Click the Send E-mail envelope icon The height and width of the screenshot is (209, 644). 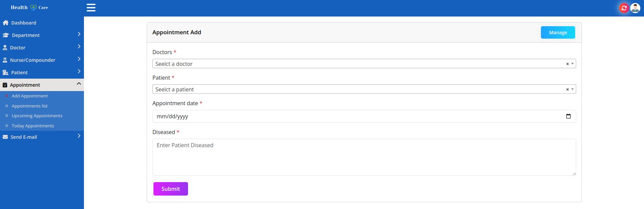5,137
